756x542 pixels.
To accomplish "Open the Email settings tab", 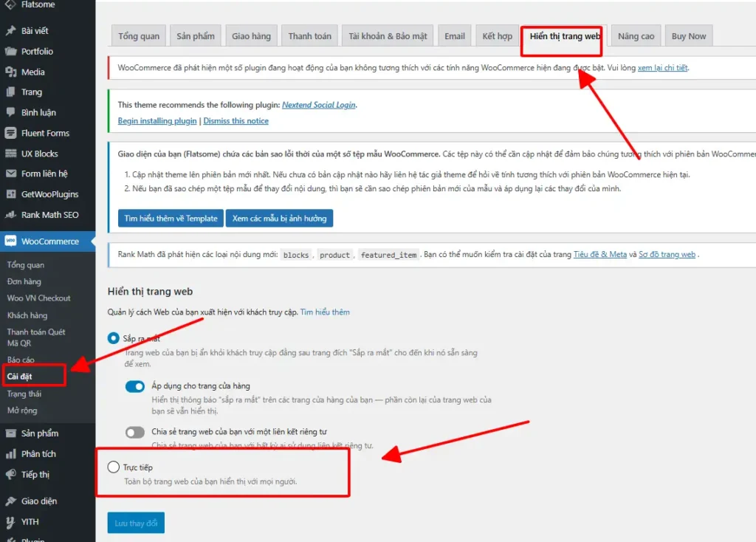I will click(455, 36).
